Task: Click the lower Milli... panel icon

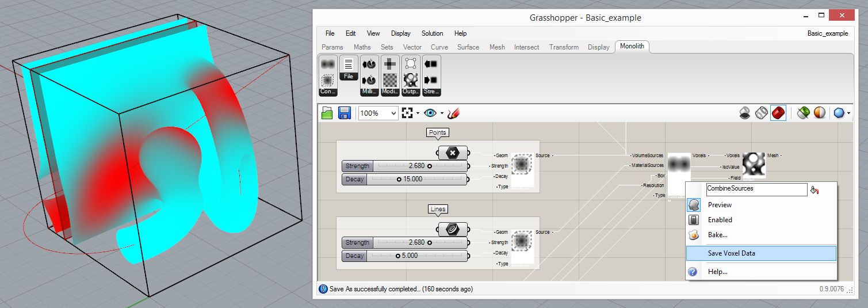Action: [x=369, y=81]
